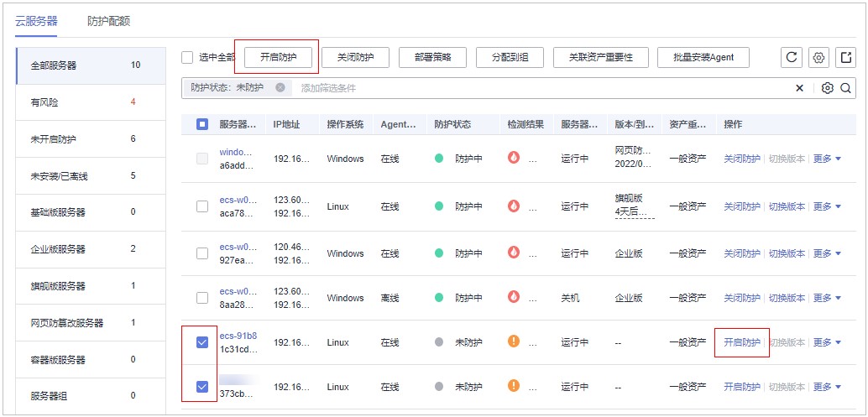Click the 添加筛选条件 filter input field
This screenshot has width=868, height=417.
537,88
